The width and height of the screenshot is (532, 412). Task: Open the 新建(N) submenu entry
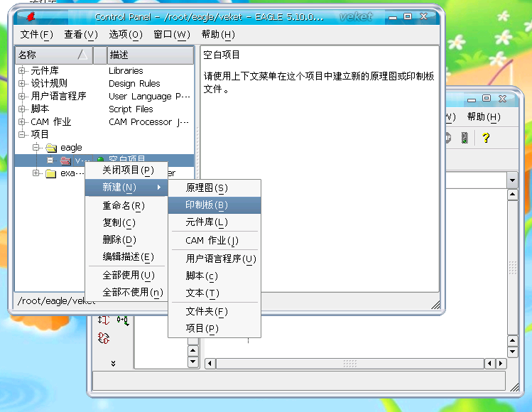[x=126, y=188]
